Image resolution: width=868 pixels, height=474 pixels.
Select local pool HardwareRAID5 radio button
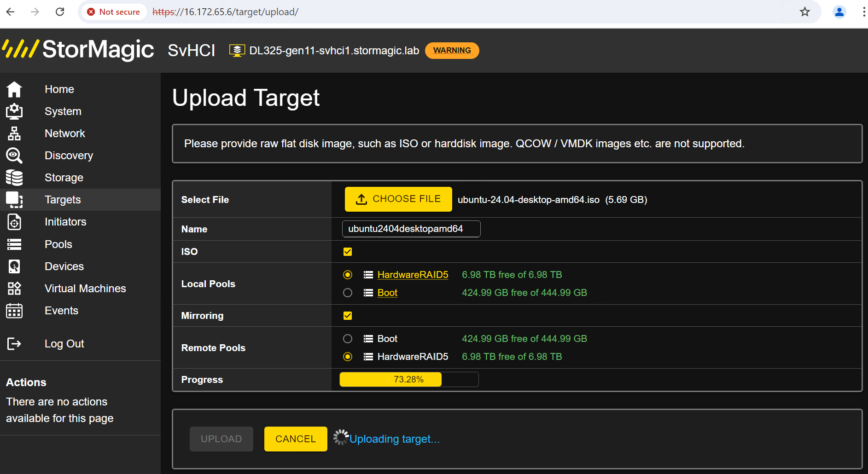click(x=348, y=275)
